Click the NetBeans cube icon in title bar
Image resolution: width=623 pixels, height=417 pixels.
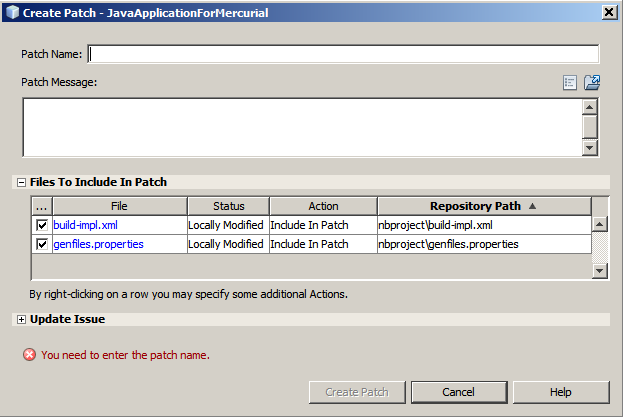11,11
